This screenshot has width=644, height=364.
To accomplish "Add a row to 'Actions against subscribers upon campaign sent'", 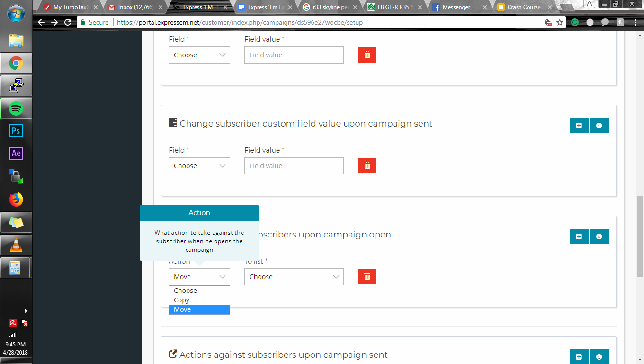I will tap(579, 357).
